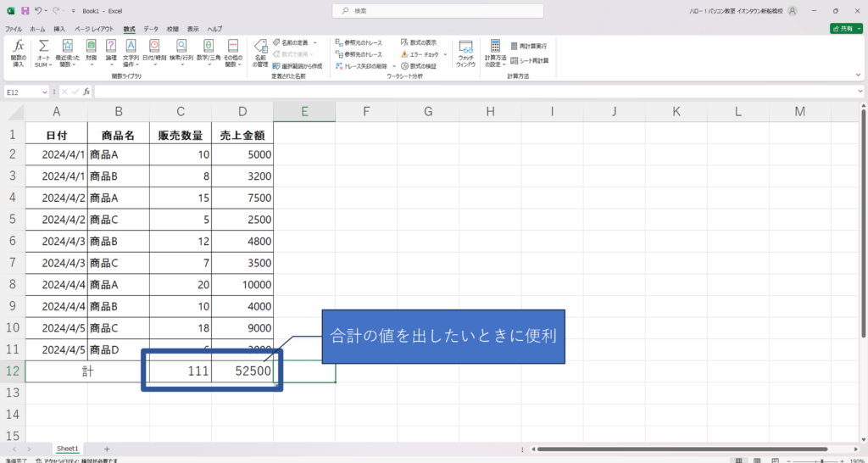Select the Sheet1 tab
Viewport: 868px width, 463px height.
68,449
